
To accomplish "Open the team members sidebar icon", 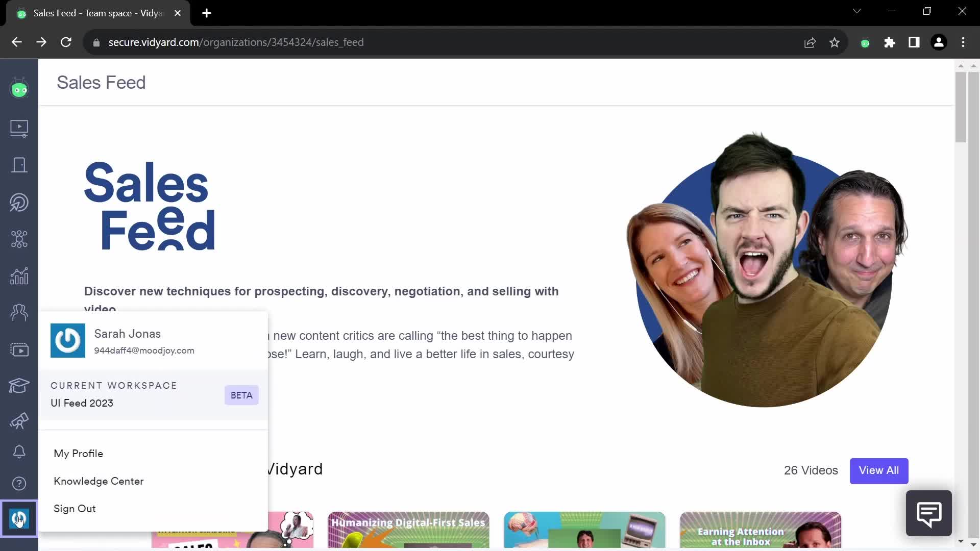I will coord(19,312).
